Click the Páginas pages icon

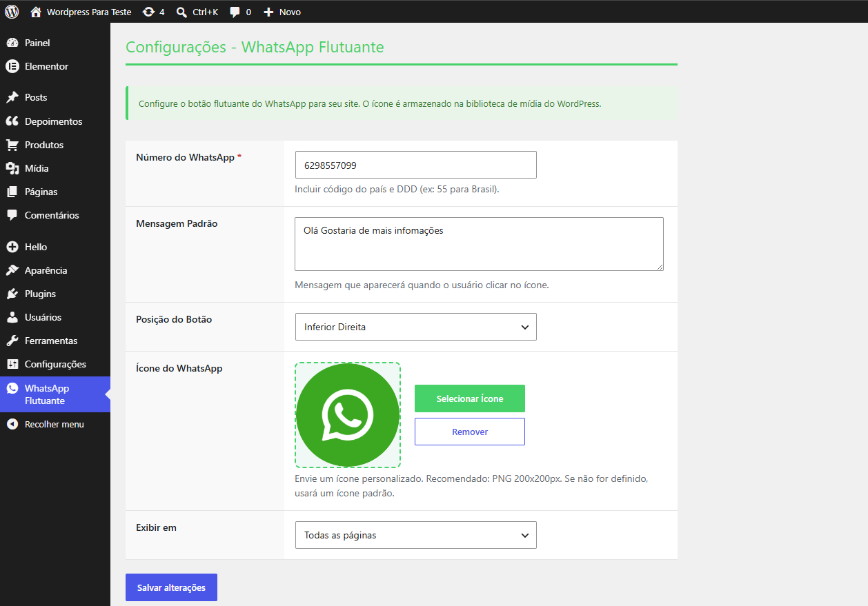[x=12, y=192]
